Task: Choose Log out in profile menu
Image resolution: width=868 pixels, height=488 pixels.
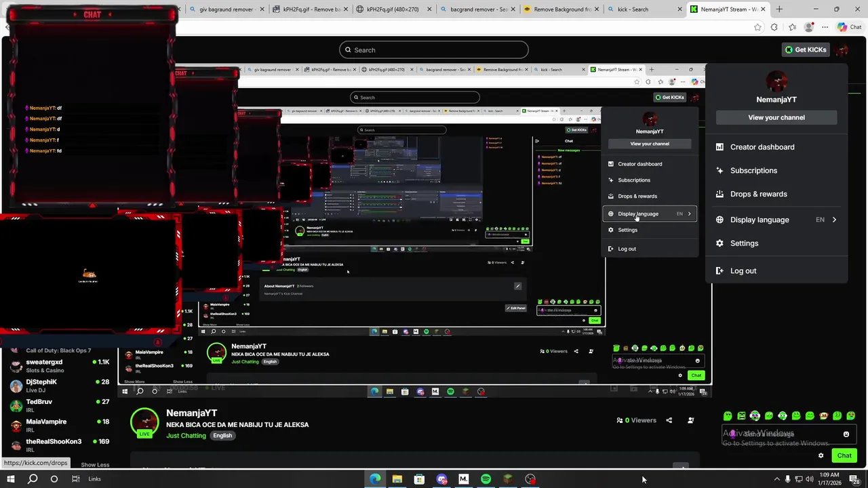Action: 776,271
